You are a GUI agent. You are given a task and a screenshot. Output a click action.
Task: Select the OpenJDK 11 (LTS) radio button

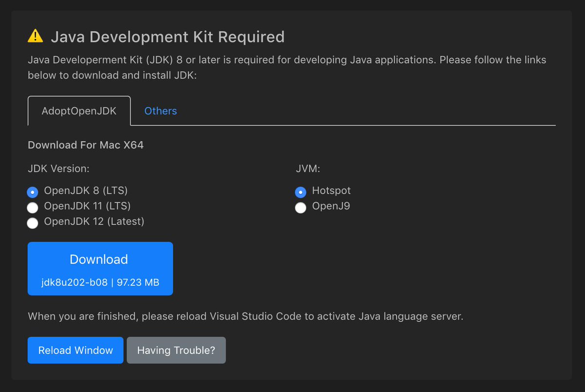coord(32,207)
